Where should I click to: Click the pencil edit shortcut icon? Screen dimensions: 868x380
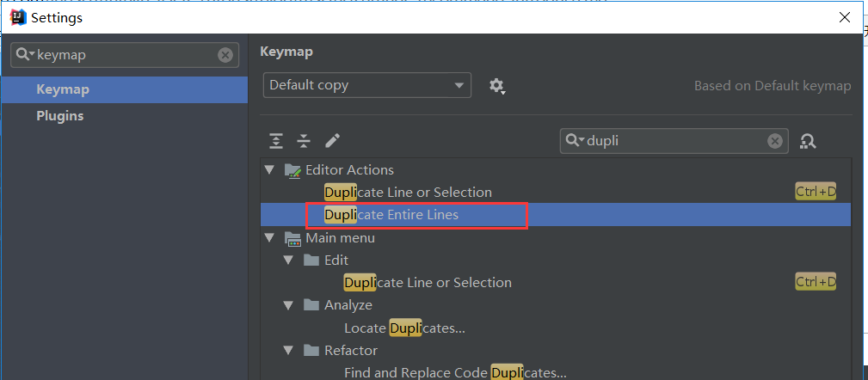coord(332,141)
